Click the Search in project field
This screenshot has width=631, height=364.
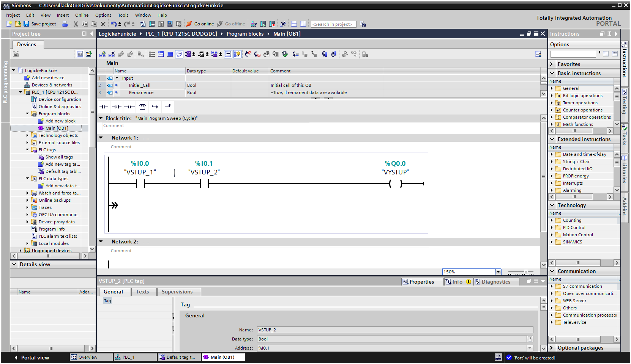coord(333,24)
